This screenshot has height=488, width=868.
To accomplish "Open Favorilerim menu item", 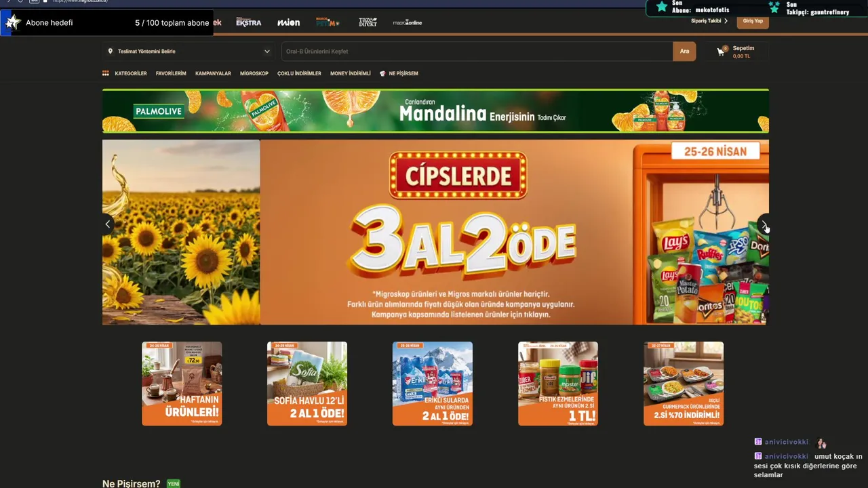I will coord(171,73).
